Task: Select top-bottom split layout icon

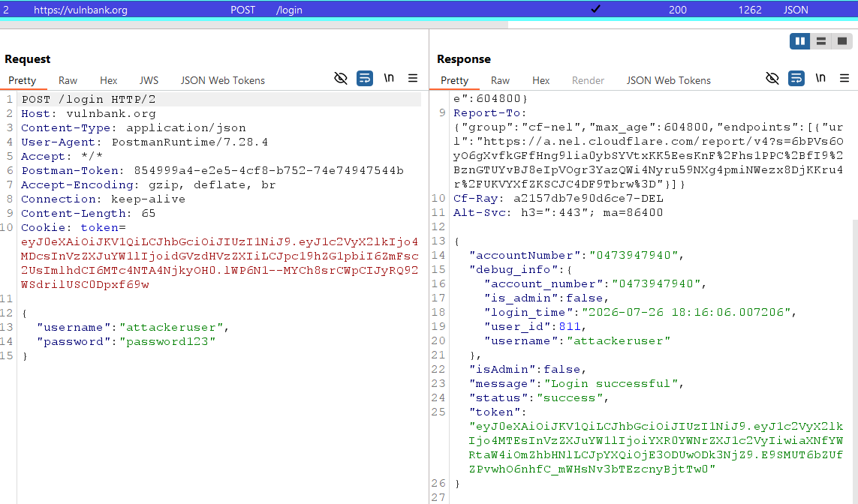Action: (x=820, y=41)
